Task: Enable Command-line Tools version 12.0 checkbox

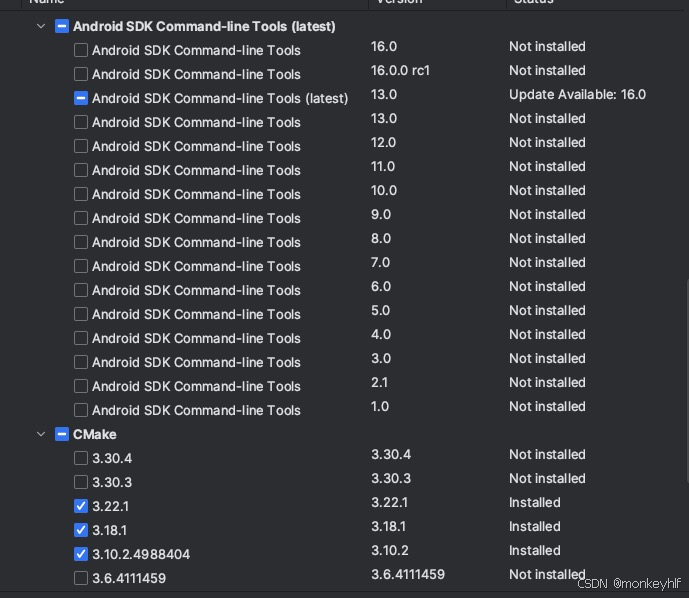Action: click(x=81, y=146)
